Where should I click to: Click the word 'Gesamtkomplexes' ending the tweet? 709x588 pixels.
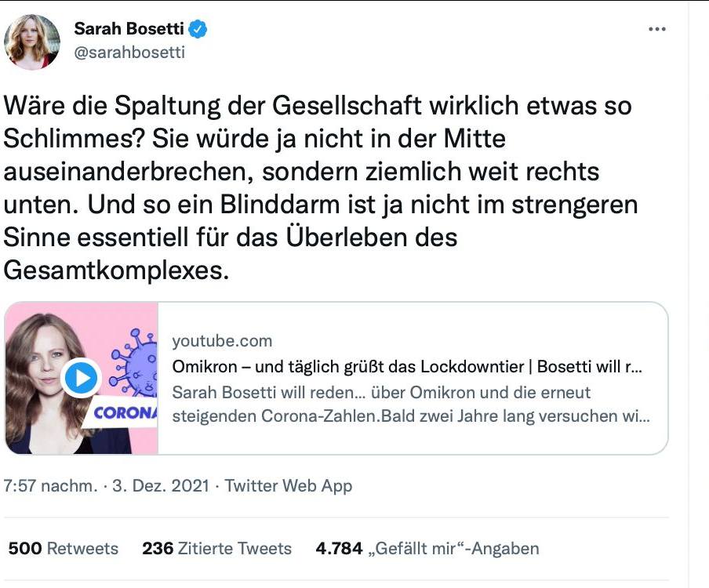[x=116, y=270]
